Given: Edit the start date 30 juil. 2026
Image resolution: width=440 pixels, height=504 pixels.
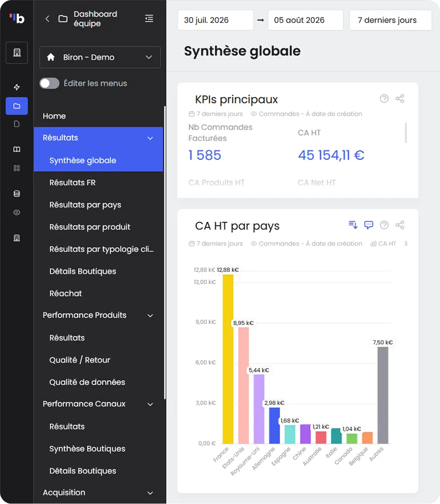Looking at the screenshot, I should 215,20.
